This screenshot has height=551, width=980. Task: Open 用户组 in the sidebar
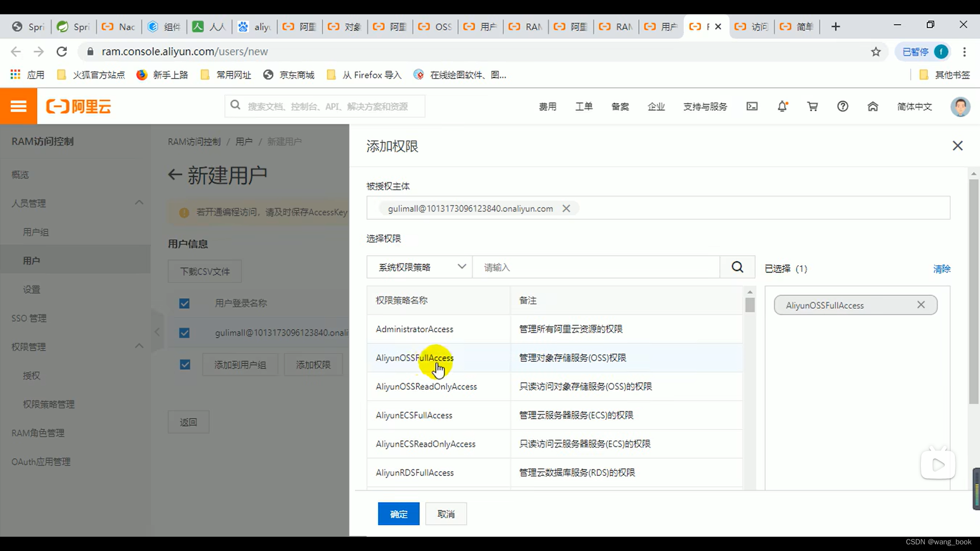[x=36, y=232]
